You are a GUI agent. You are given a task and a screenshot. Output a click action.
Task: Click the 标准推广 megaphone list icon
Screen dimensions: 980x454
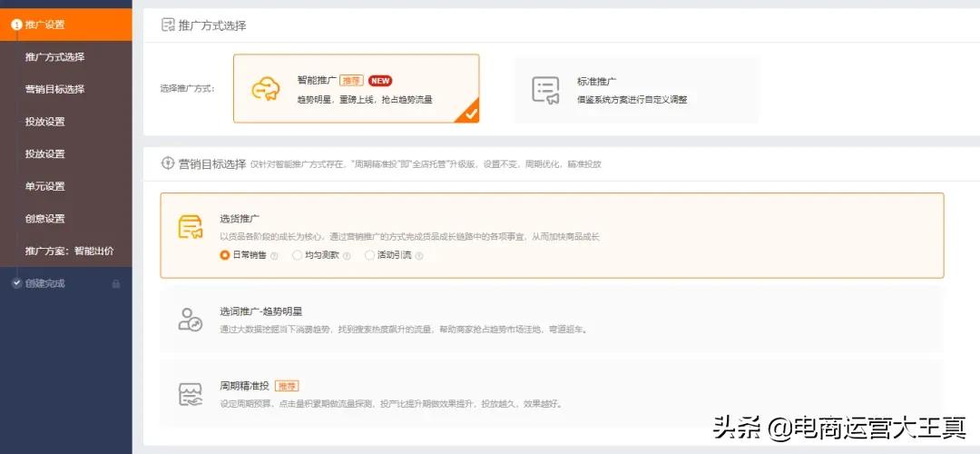click(x=545, y=90)
